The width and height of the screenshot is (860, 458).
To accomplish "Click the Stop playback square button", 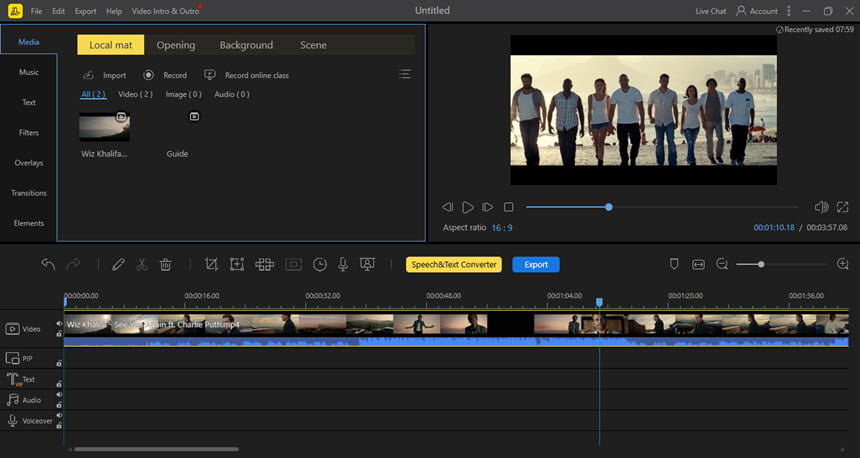I will coord(508,207).
